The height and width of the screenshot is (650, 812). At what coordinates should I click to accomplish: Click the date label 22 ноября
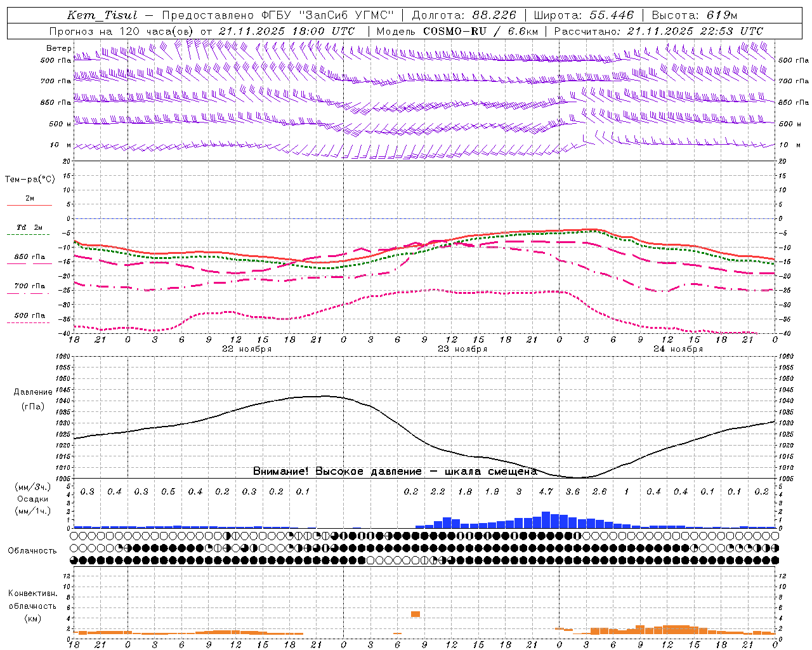tap(247, 349)
